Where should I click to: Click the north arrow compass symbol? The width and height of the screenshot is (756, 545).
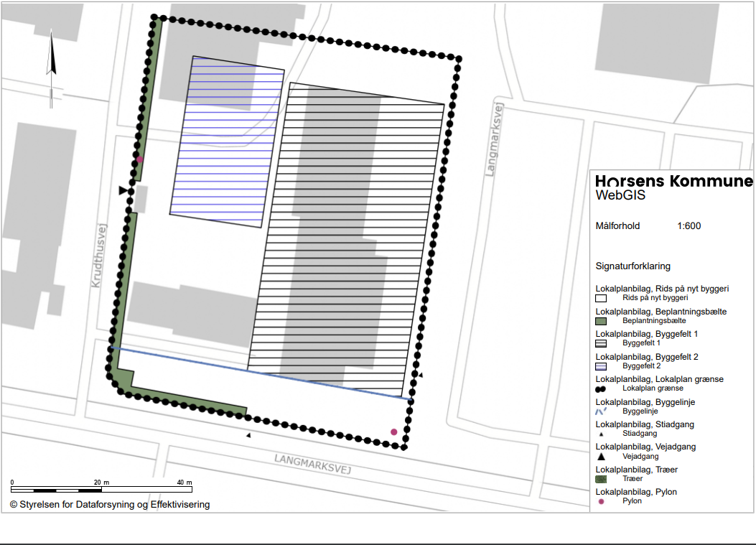pos(52,70)
